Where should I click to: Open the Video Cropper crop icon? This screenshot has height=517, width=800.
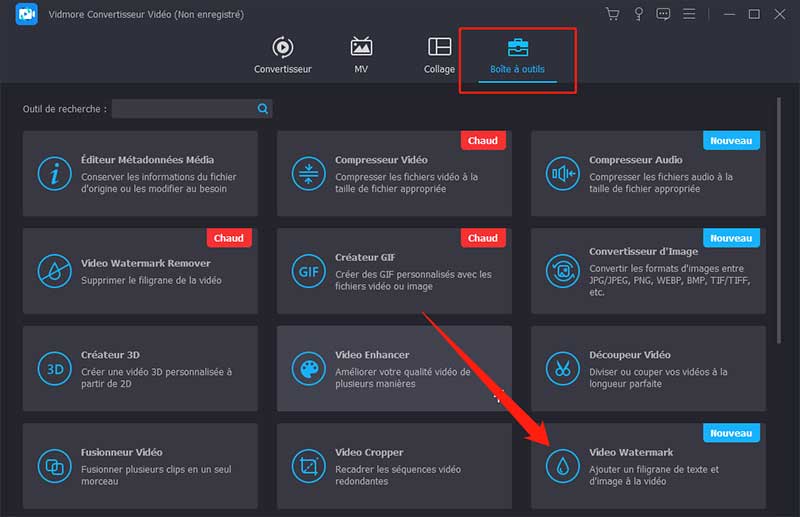point(309,466)
